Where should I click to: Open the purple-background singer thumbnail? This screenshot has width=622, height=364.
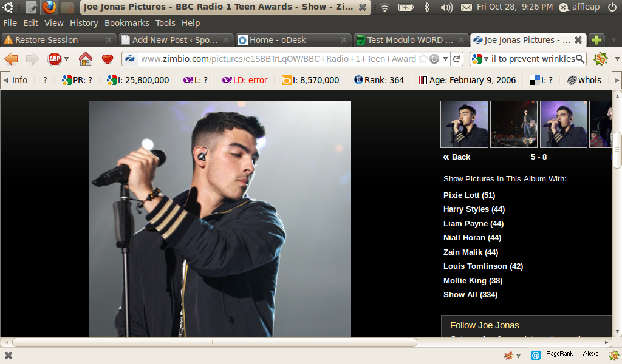click(563, 124)
